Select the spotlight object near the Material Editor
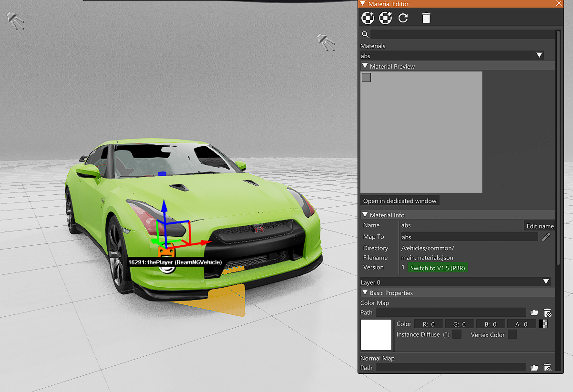This screenshot has width=573, height=392. coord(326,42)
